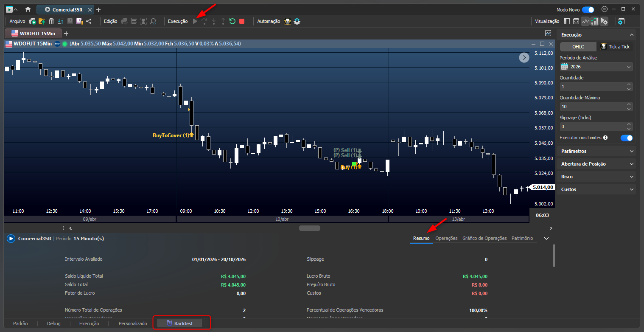Toggle the execution settings play-gear icon
This screenshot has height=332, width=644.
coord(604,21)
